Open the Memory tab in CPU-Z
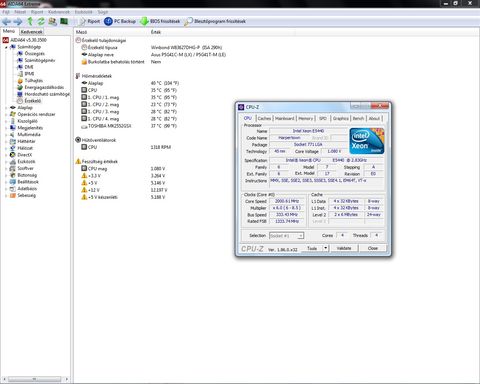This screenshot has height=384, width=480. pos(306,118)
